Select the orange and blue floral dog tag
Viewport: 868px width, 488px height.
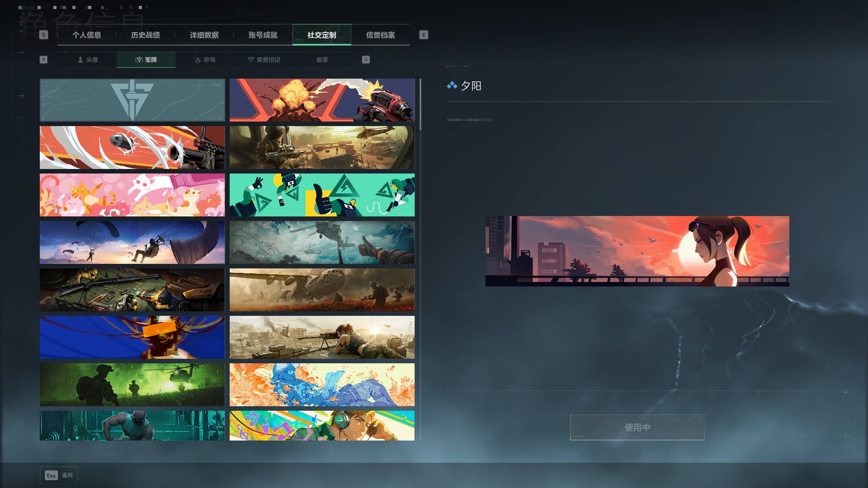coord(322,385)
